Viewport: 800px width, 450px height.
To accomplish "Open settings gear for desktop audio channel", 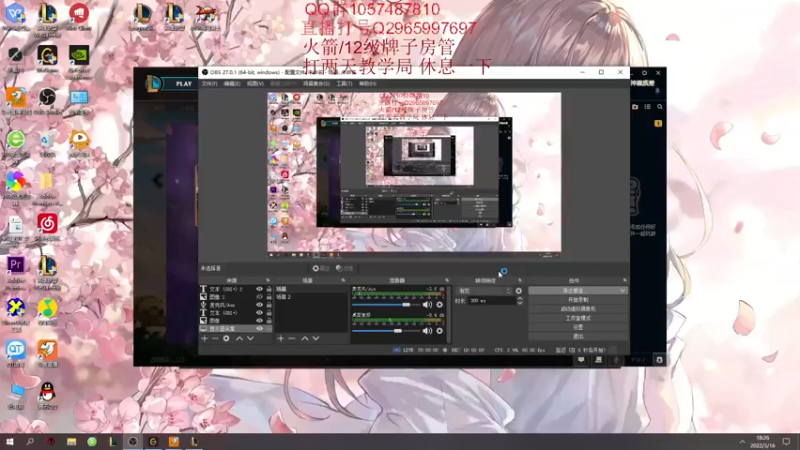I will 439,331.
